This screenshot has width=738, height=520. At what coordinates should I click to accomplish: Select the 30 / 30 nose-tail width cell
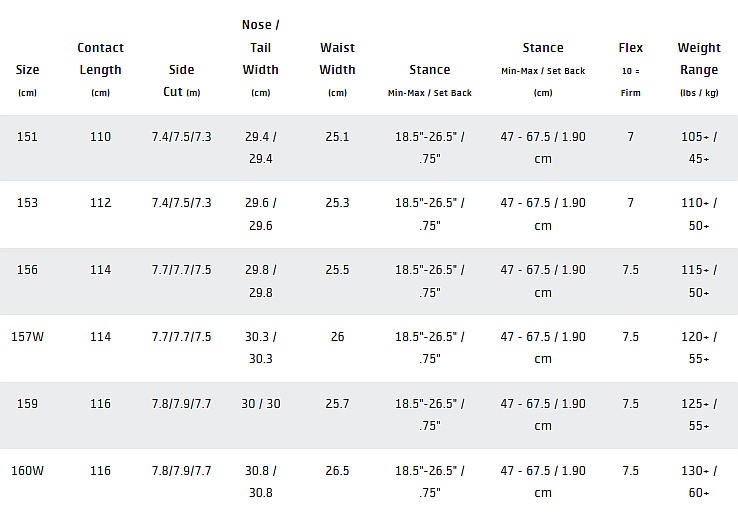(x=260, y=404)
